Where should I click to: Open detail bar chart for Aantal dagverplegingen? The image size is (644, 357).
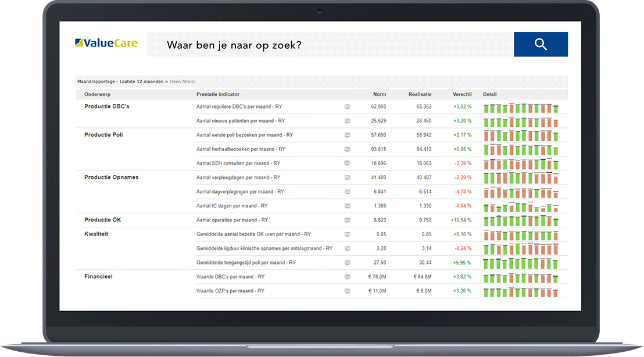pyautogui.click(x=521, y=192)
